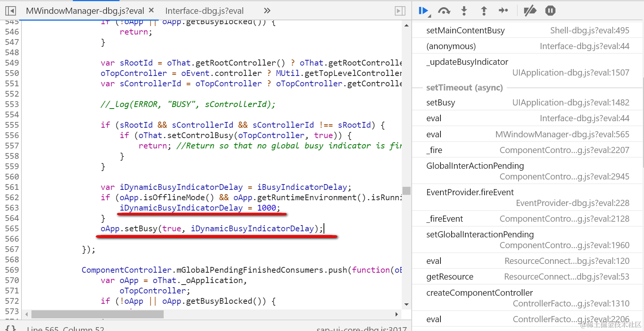Select the setBusy call stack frame
The width and height of the screenshot is (644, 331).
pos(527,102)
